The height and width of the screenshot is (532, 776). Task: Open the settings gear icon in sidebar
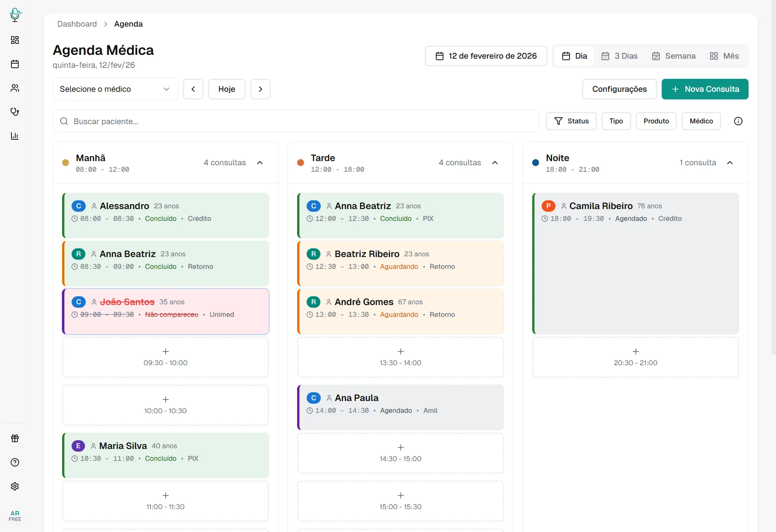click(x=15, y=486)
